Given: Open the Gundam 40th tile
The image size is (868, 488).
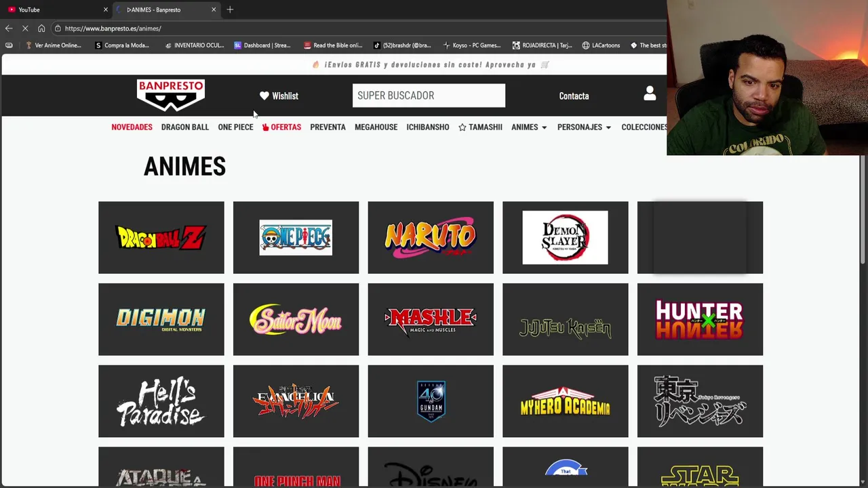Looking at the screenshot, I should pos(431,401).
